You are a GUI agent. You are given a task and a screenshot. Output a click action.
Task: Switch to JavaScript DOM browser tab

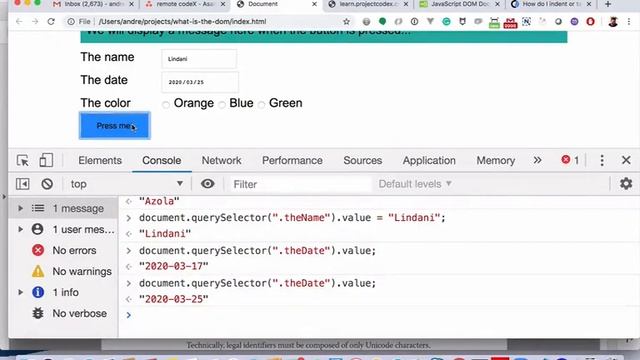tap(460, 4)
